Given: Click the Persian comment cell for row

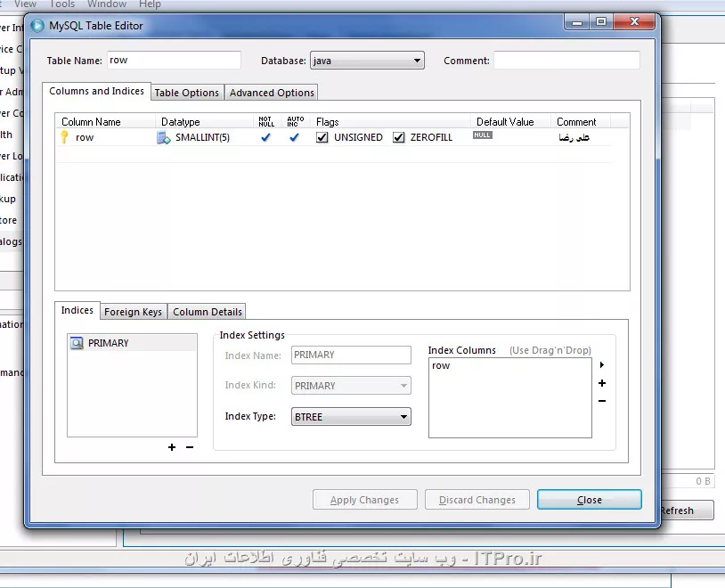Looking at the screenshot, I should tap(574, 137).
